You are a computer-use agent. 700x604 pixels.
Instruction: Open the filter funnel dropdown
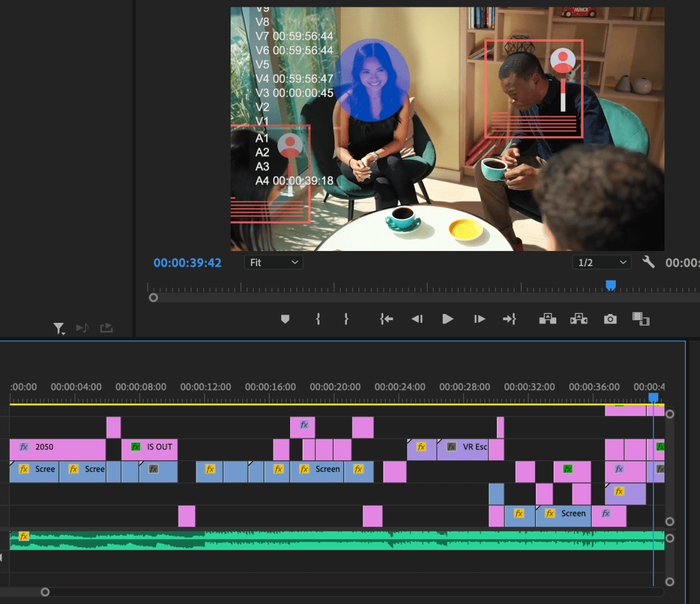point(60,329)
